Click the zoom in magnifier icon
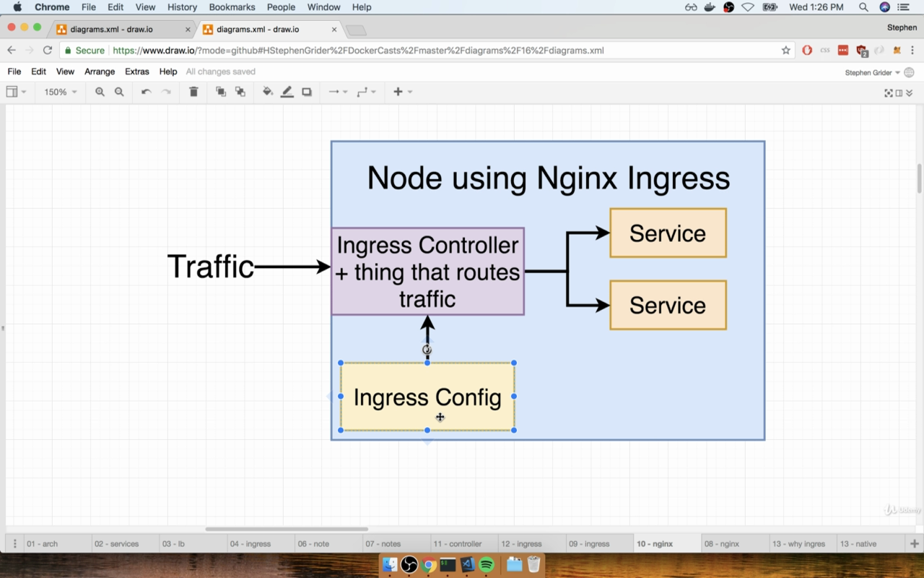Viewport: 924px width, 578px height. click(100, 92)
